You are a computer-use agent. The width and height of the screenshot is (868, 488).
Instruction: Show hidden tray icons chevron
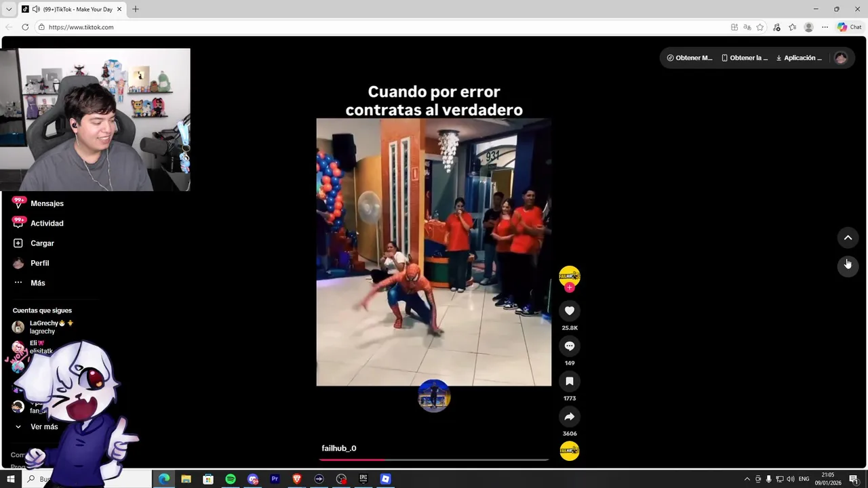click(747, 479)
